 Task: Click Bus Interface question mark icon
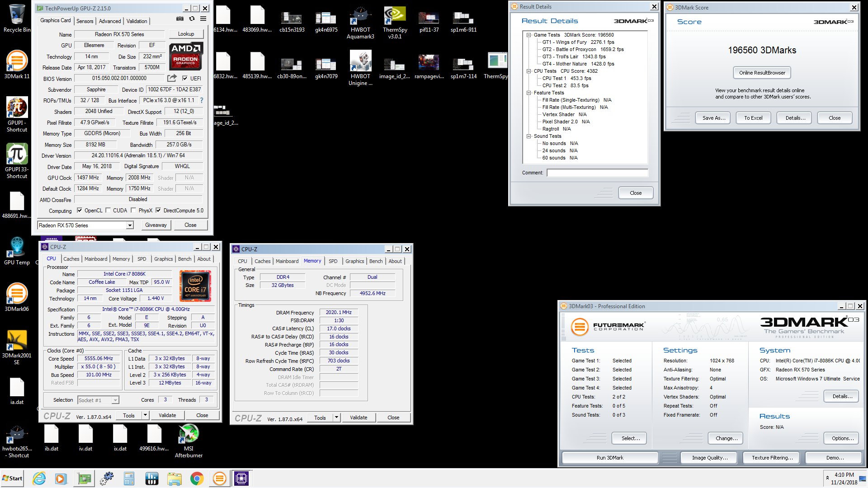click(202, 100)
